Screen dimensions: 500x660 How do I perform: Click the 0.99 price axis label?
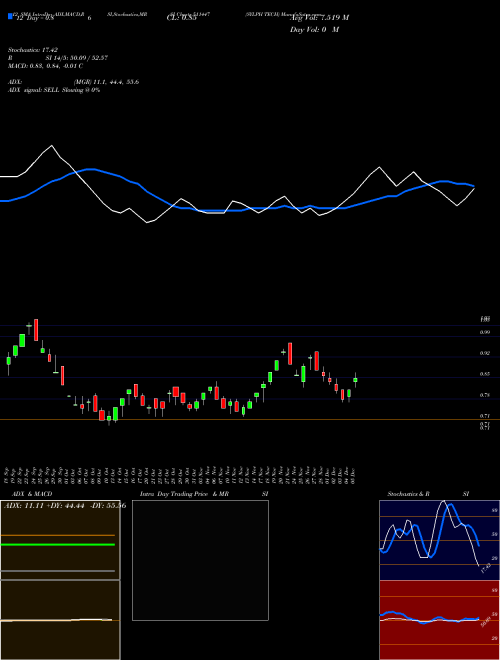pos(485,333)
